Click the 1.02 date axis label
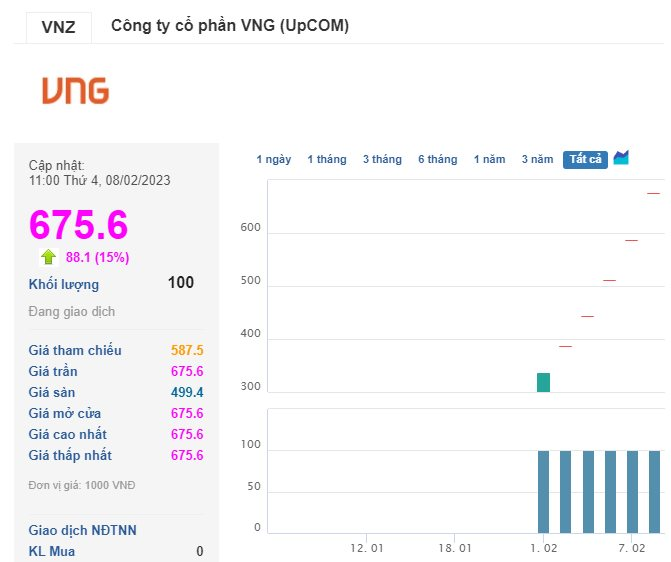671x562 pixels. point(543,548)
